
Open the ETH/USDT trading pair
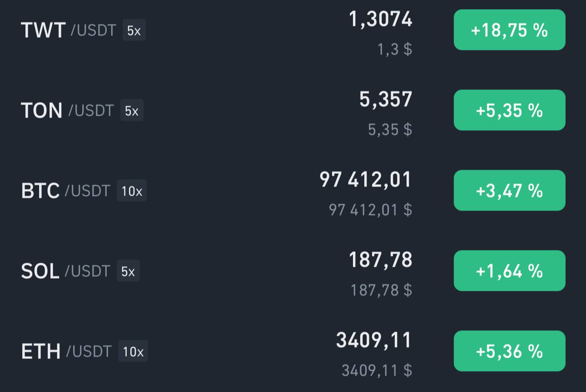(293, 351)
